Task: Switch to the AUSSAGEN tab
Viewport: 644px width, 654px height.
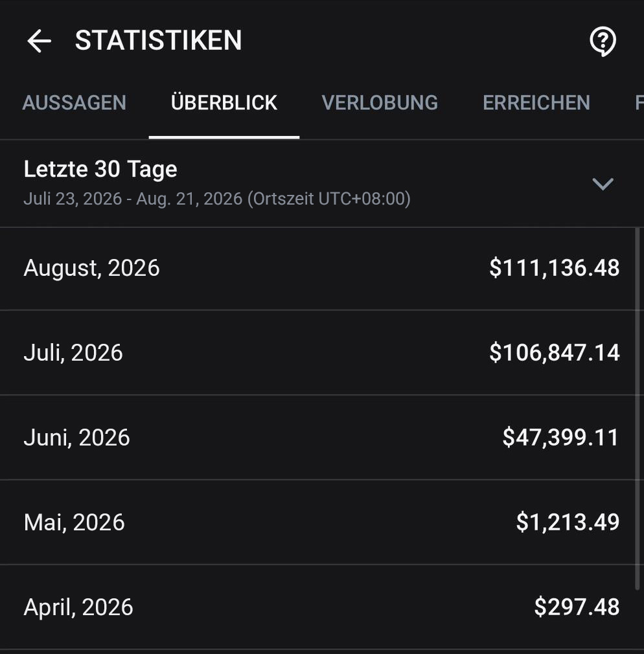Action: tap(75, 102)
